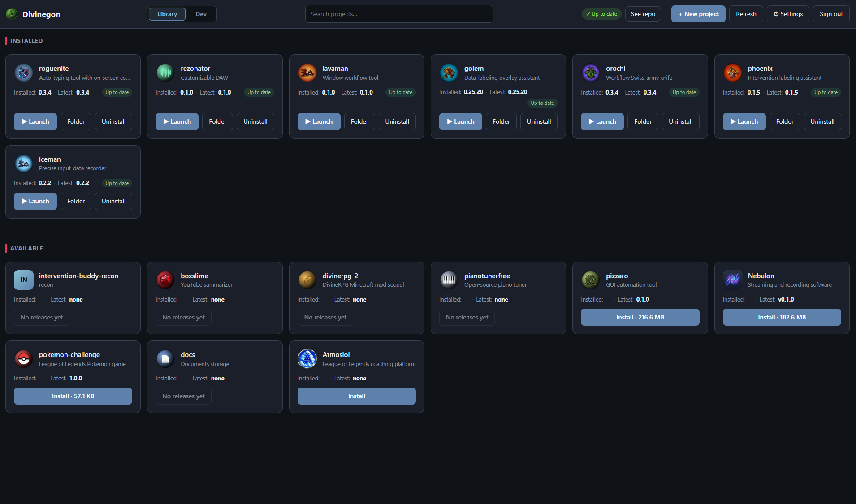The image size is (856, 504).
Task: Open orochi Folder
Action: tap(643, 121)
